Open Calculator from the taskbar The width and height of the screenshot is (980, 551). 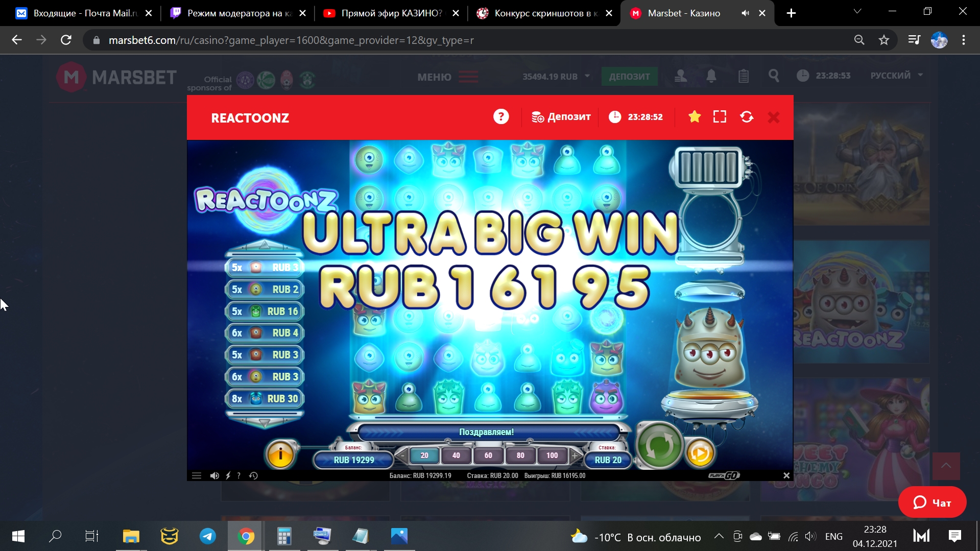284,536
